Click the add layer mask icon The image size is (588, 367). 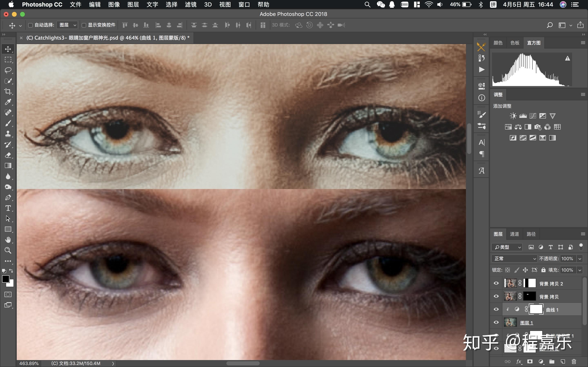pos(530,361)
